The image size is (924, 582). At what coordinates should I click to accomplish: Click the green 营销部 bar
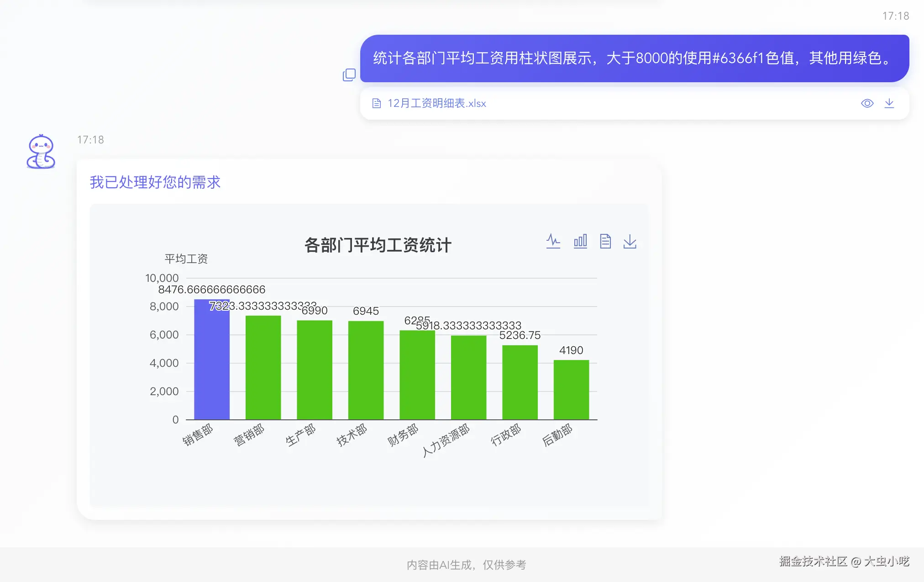pos(263,368)
